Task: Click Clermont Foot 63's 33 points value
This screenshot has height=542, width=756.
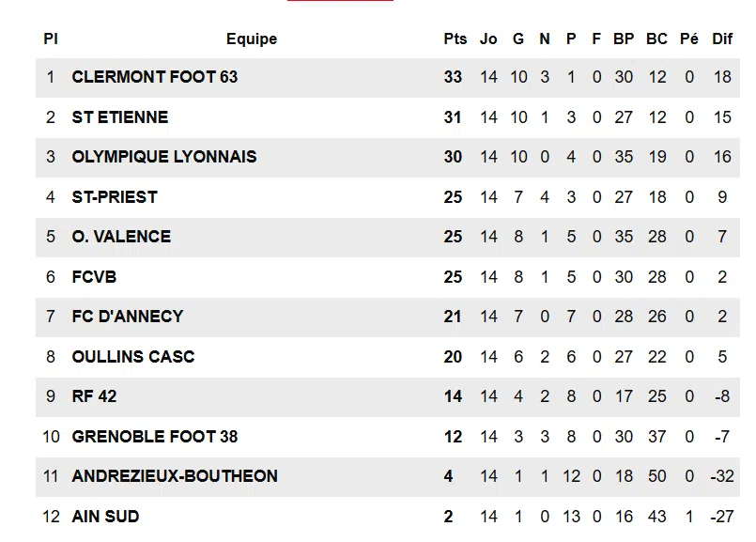Action: pyautogui.click(x=454, y=77)
